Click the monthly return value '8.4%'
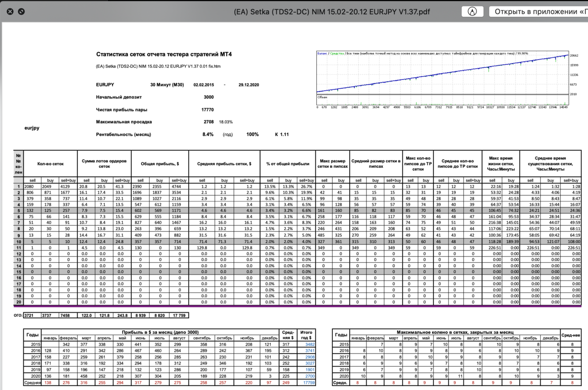The width and height of the screenshot is (588, 390). point(208,135)
